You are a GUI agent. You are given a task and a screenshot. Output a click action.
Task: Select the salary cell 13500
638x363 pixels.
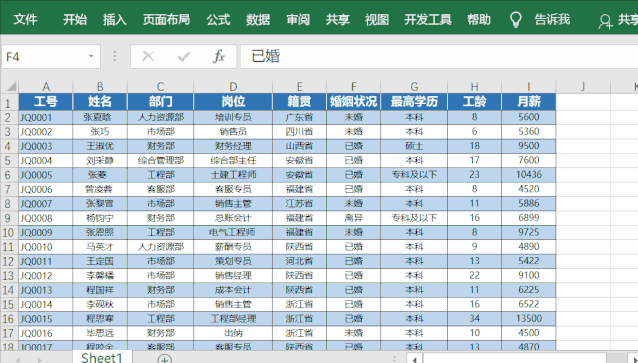pyautogui.click(x=529, y=319)
